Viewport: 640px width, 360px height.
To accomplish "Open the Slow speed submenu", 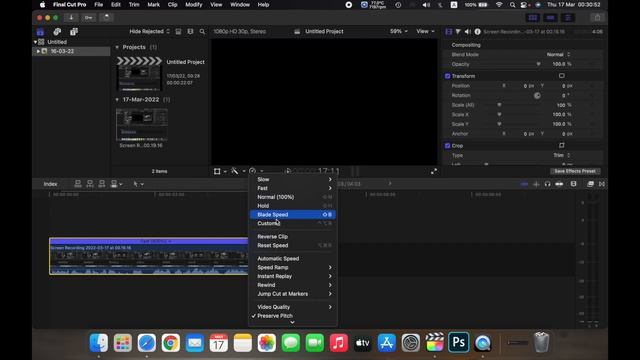I will [x=293, y=180].
